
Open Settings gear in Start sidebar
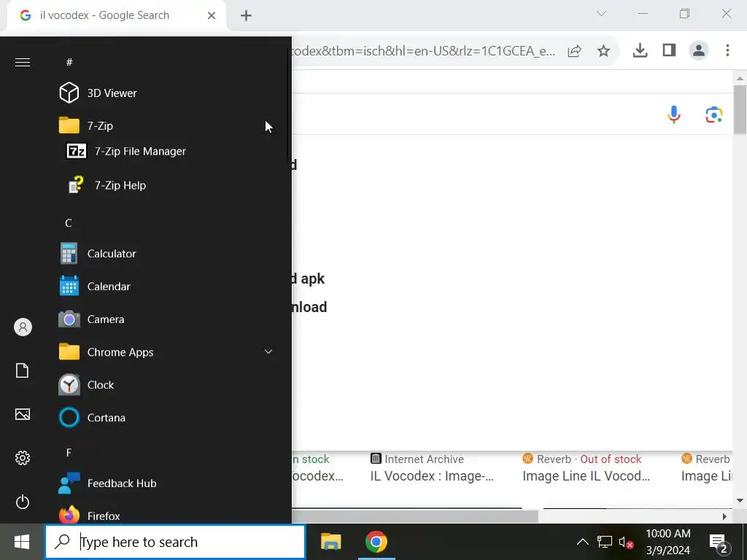pos(23,458)
